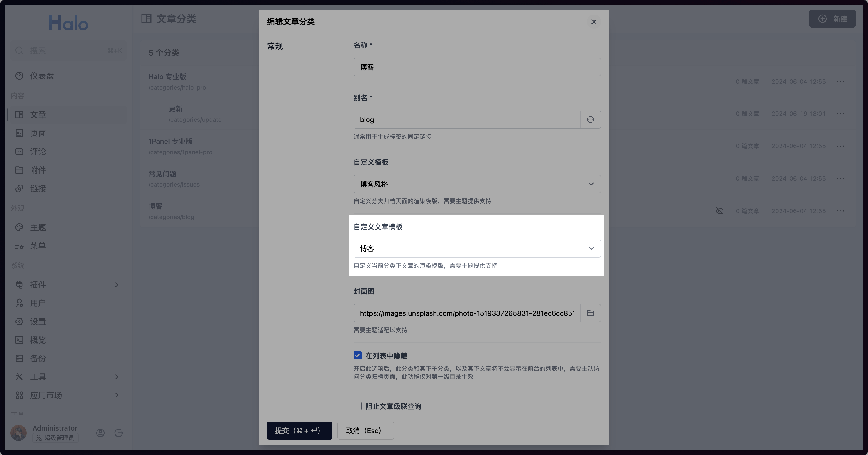Screen dimensions: 868x455
Task: Click the search magnifier icon in sidebar
Action: point(19,51)
